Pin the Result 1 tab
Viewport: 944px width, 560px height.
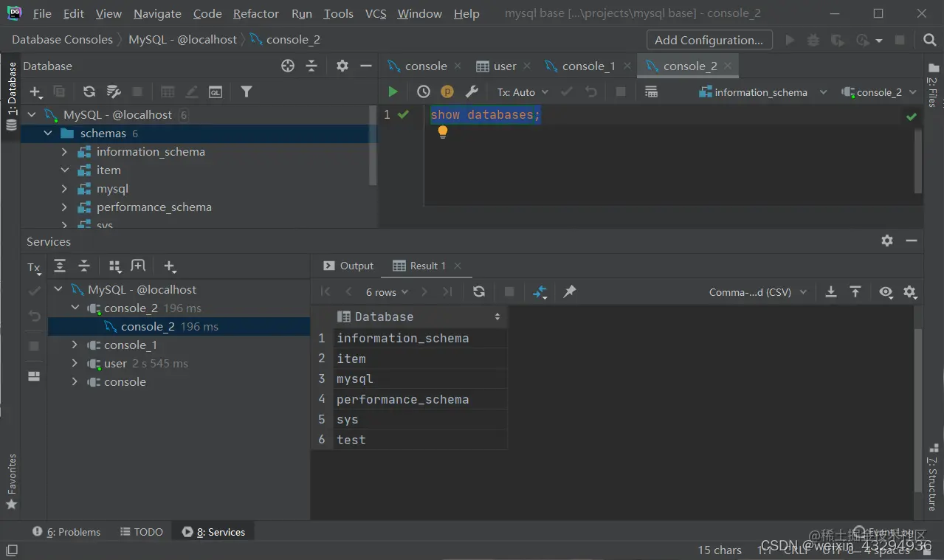click(570, 291)
